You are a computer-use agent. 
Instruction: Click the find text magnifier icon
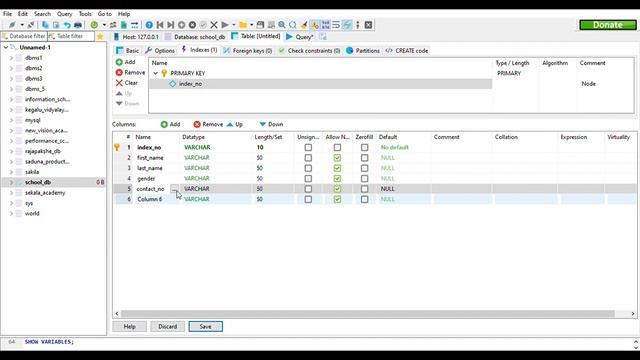click(282, 25)
